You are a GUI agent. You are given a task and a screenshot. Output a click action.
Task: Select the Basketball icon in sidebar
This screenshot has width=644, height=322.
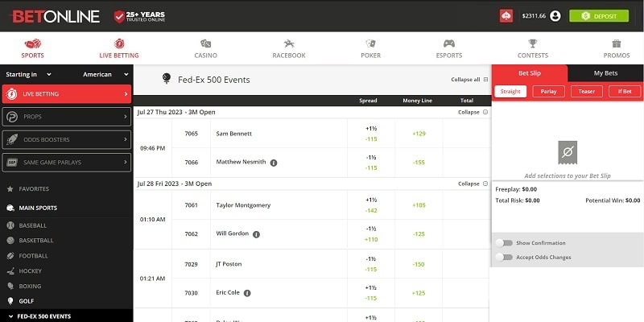[10, 241]
